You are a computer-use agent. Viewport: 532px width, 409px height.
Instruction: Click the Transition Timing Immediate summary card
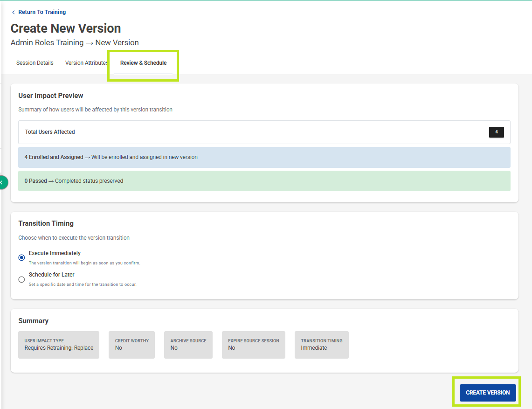tap(321, 345)
